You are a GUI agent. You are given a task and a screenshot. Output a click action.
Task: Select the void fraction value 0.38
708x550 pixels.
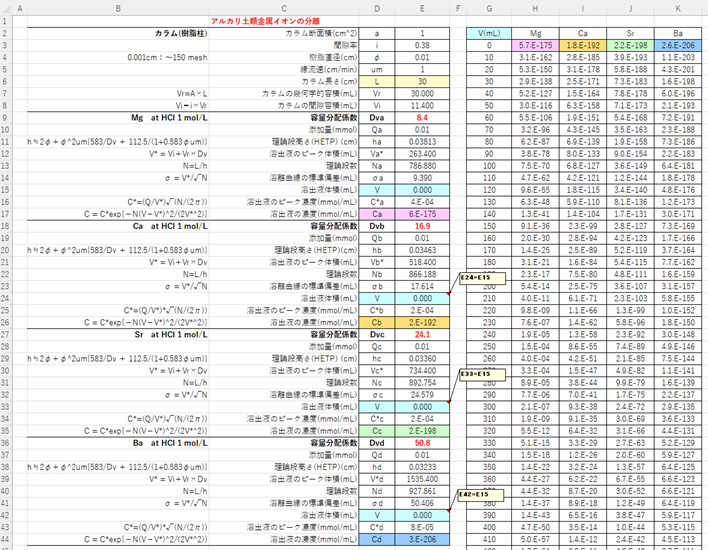(422, 46)
